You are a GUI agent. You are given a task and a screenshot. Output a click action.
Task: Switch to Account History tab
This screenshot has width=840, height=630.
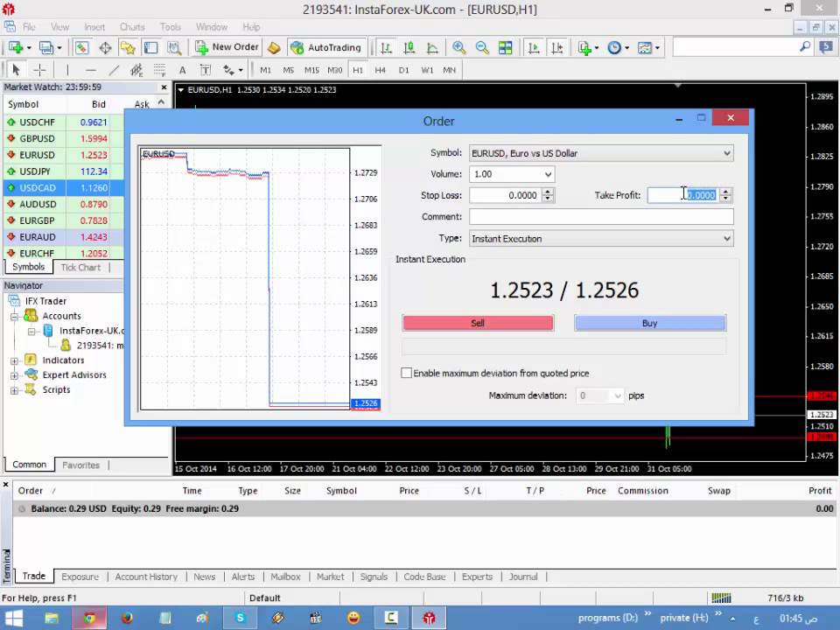pos(146,577)
